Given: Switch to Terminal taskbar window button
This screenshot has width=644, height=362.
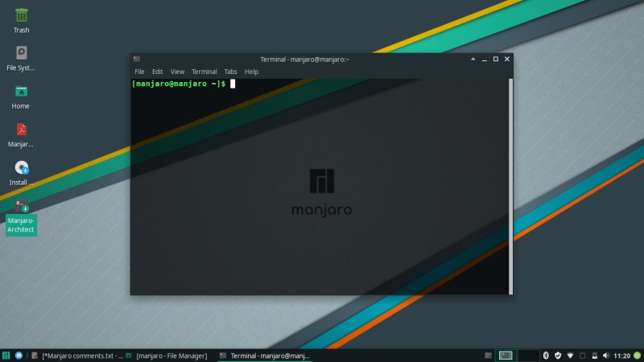Looking at the screenshot, I should click(265, 356).
